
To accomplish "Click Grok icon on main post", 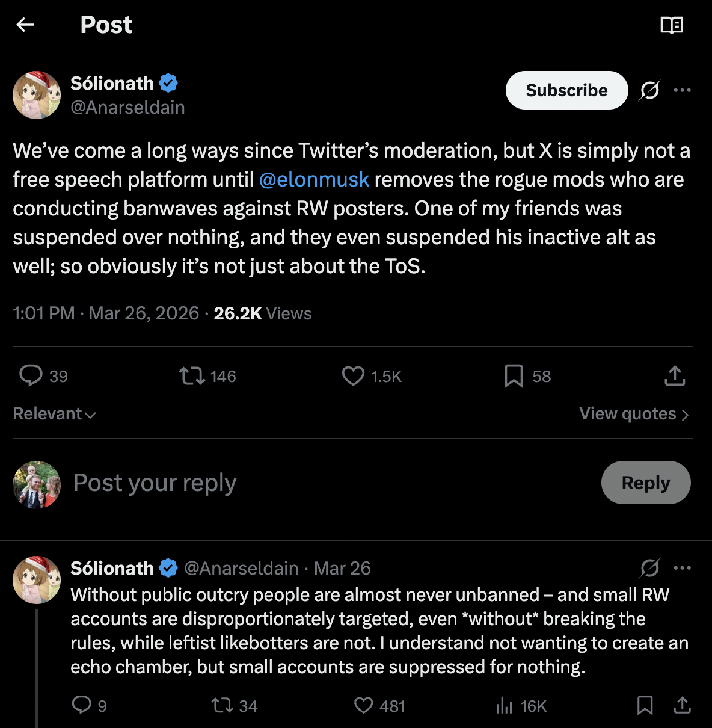I will click(649, 90).
